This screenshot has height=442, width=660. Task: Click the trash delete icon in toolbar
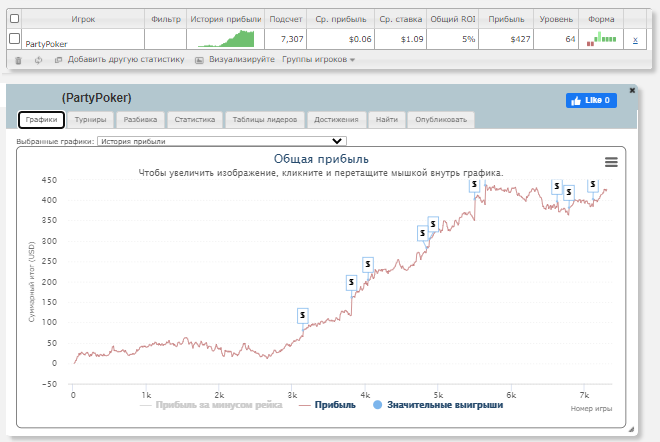[18, 60]
